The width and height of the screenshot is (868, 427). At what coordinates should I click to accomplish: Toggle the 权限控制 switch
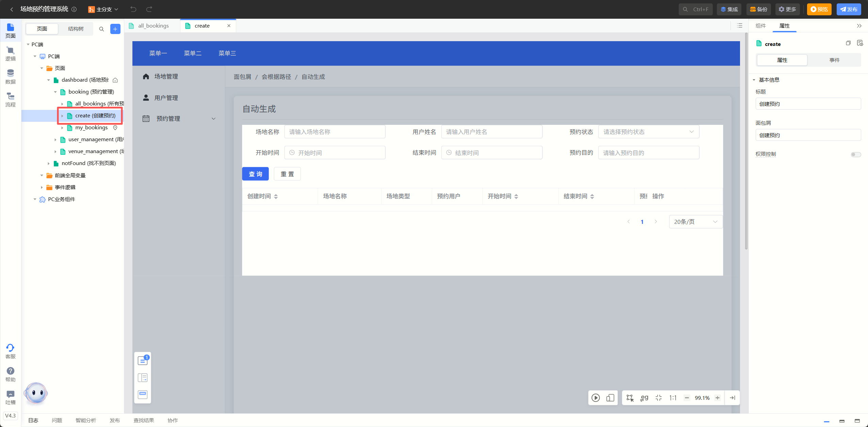(x=855, y=154)
